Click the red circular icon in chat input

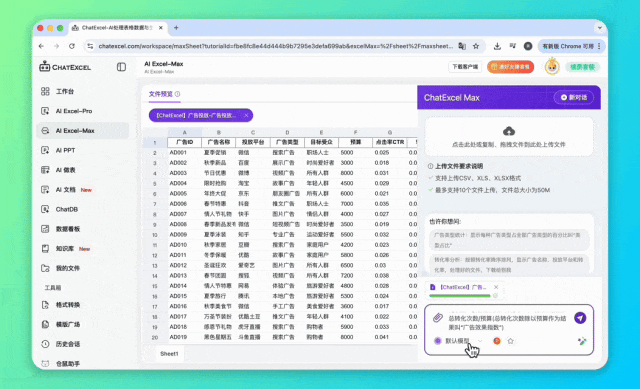tap(497, 341)
